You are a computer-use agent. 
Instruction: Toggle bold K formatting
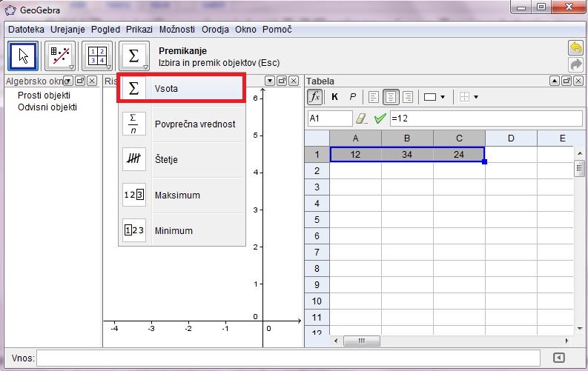334,97
